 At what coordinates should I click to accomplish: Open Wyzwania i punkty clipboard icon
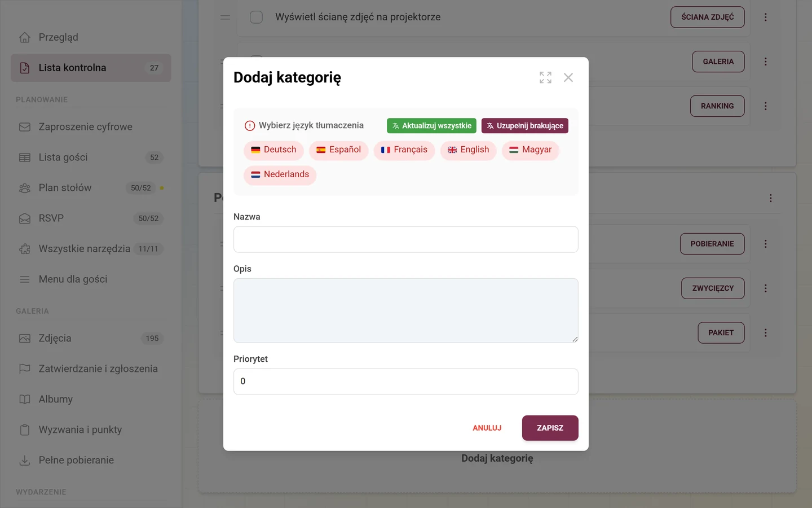(25, 430)
